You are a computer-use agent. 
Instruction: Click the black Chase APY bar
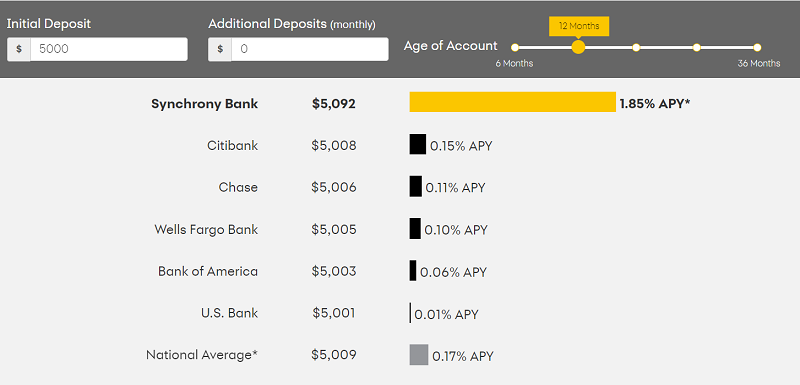point(416,186)
